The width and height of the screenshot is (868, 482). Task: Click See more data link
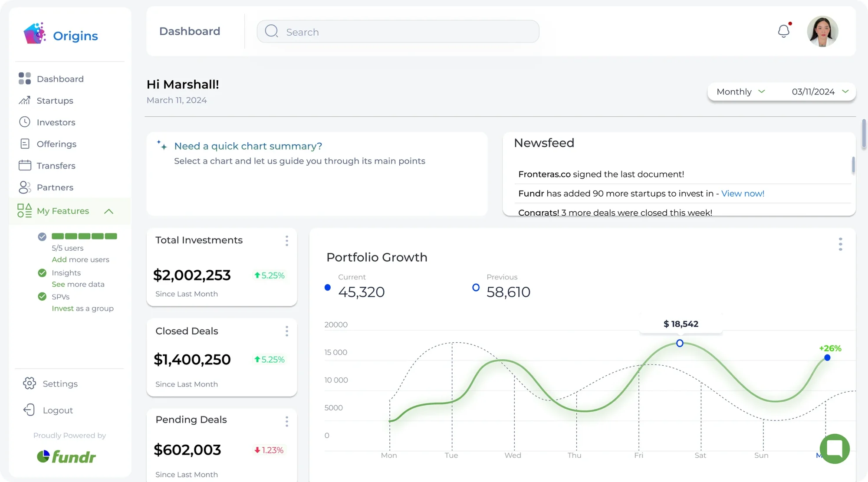pos(78,284)
